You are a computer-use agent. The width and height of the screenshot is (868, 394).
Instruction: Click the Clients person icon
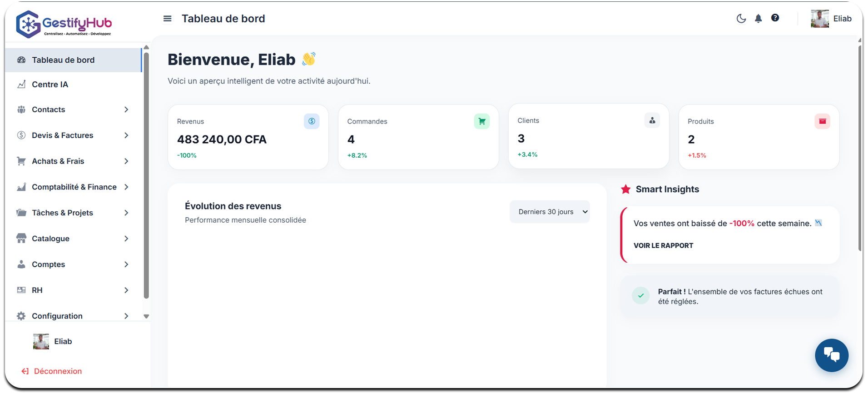[x=652, y=120]
